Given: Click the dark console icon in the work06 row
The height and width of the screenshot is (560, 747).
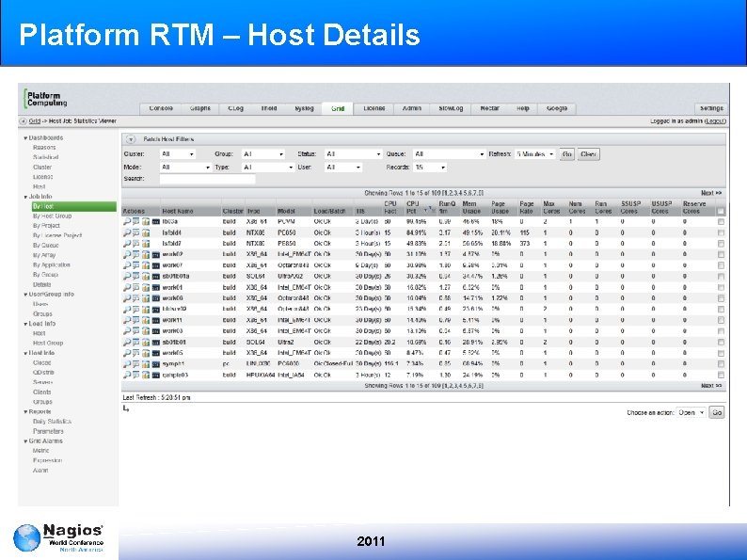Looking at the screenshot, I should tap(156, 299).
